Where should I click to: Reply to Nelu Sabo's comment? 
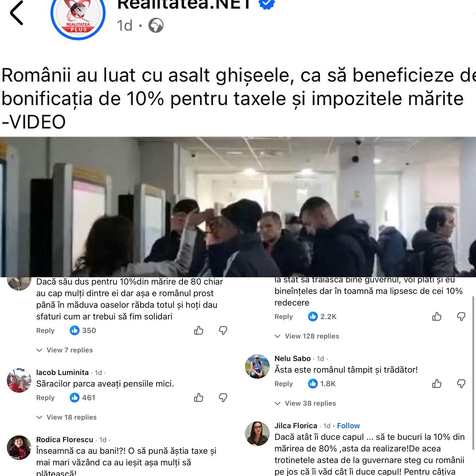tap(283, 384)
